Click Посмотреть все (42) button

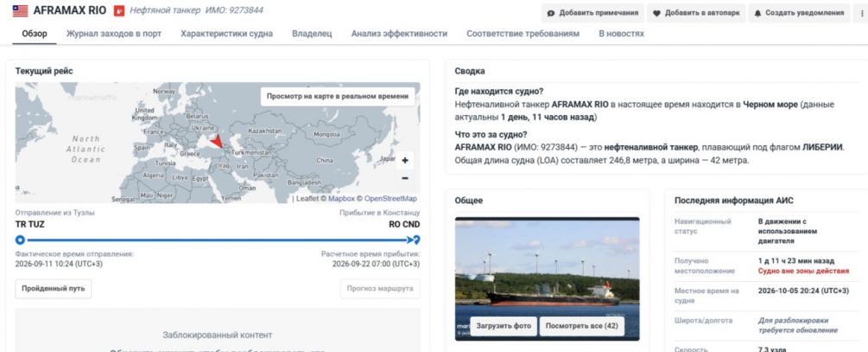pos(582,326)
